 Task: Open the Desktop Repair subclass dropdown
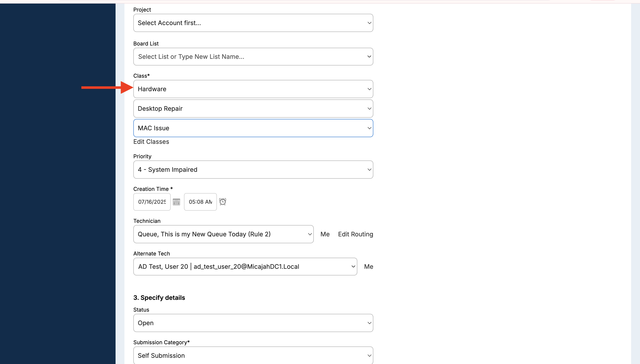(x=253, y=109)
